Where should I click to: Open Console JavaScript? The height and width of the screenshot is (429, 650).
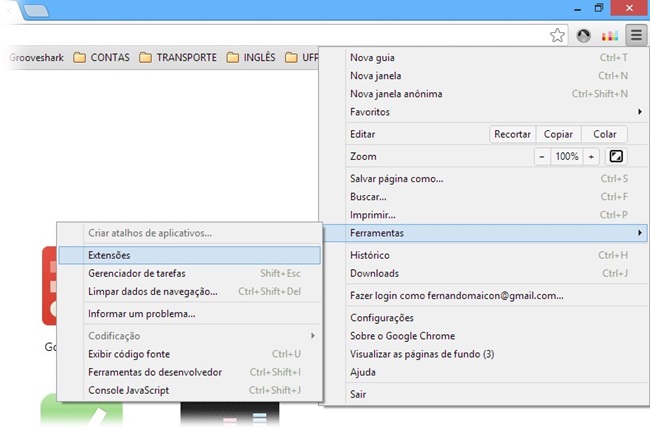(x=189, y=390)
